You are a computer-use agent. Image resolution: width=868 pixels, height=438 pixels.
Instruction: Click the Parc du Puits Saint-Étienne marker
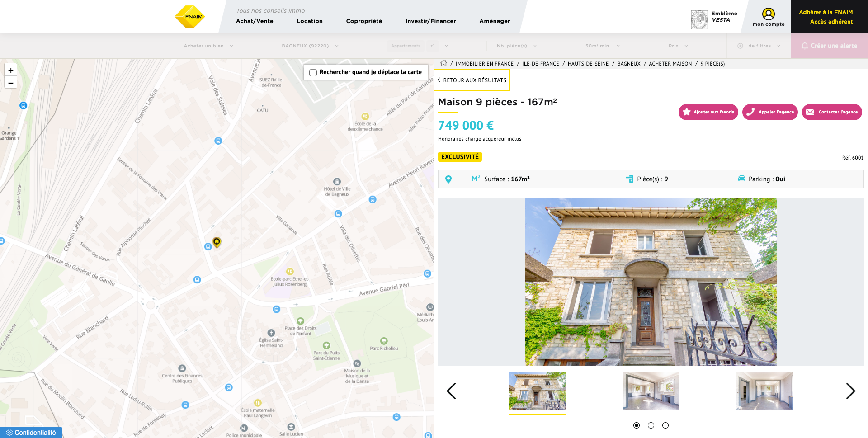click(326, 346)
